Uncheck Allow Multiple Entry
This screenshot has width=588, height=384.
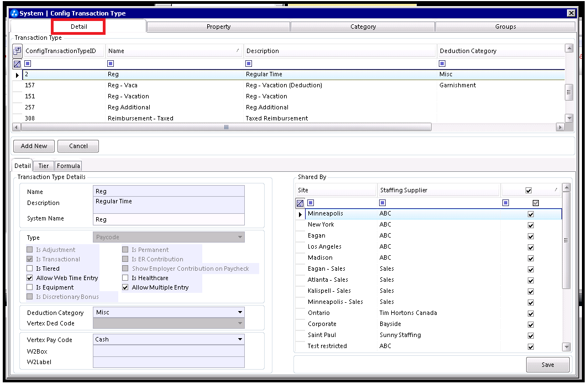pos(125,287)
